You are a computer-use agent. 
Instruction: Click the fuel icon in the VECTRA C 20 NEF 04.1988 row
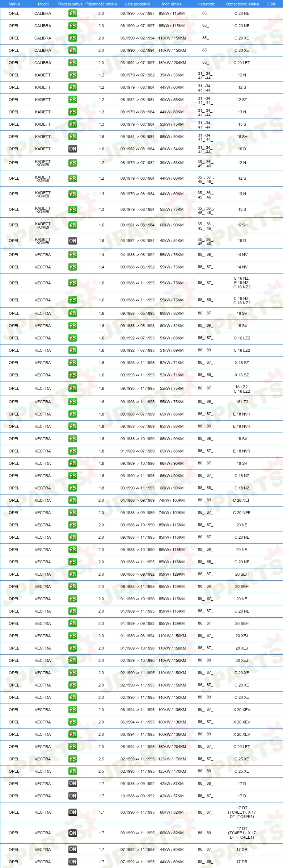point(72,500)
